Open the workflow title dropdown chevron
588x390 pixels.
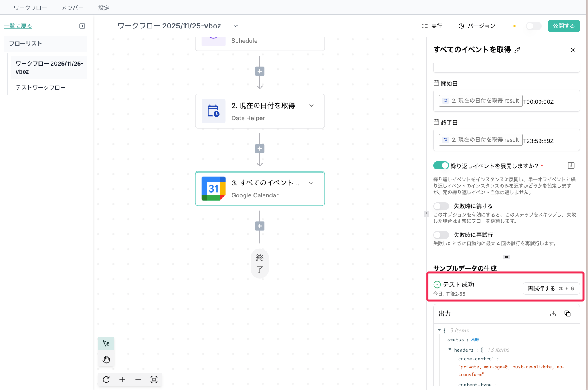pos(236,26)
